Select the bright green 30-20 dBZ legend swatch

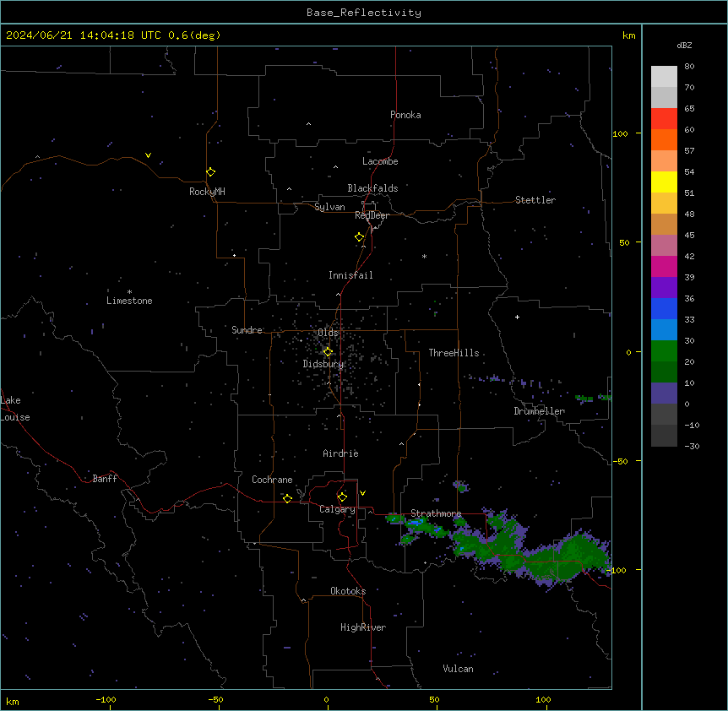coord(664,351)
